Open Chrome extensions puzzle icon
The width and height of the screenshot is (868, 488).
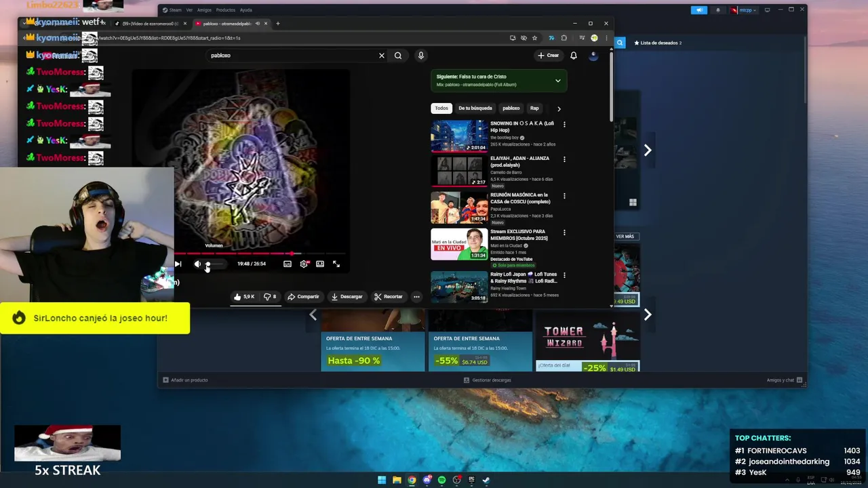[564, 38]
